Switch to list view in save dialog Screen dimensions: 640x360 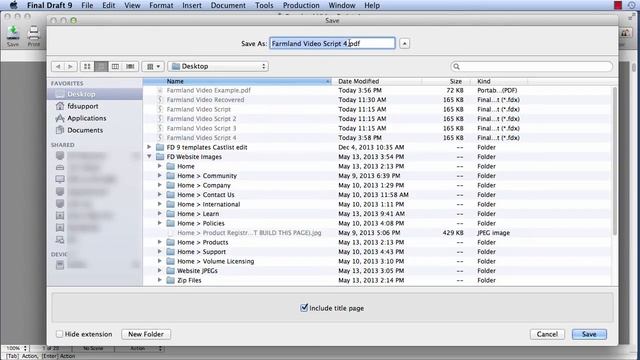[101, 66]
